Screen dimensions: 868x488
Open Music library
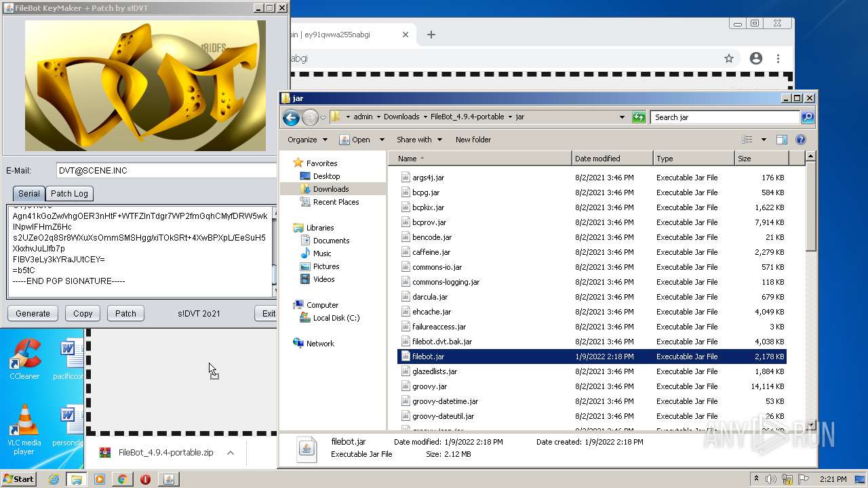pos(322,253)
